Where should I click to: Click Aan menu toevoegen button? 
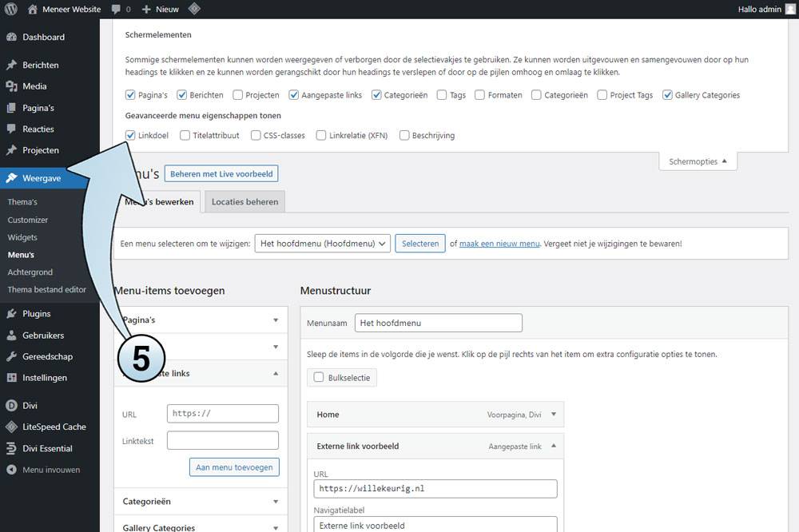[234, 467]
